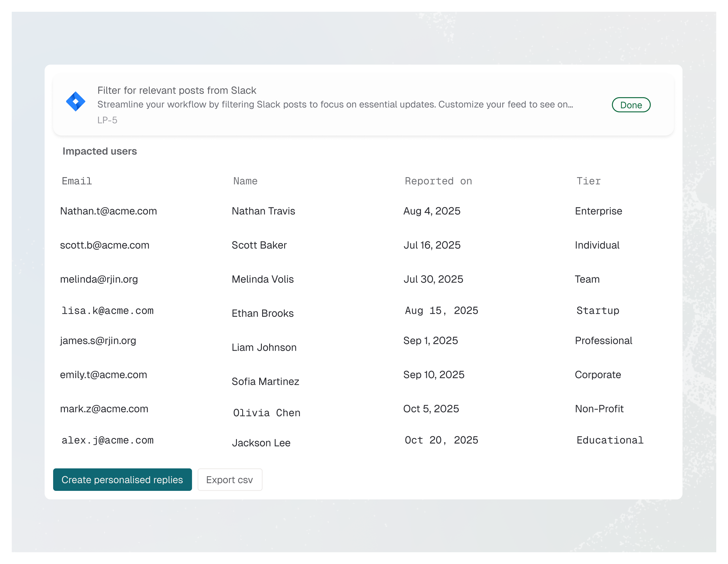Sort by Email column header
Screen dimensions: 728x564
[x=77, y=181]
